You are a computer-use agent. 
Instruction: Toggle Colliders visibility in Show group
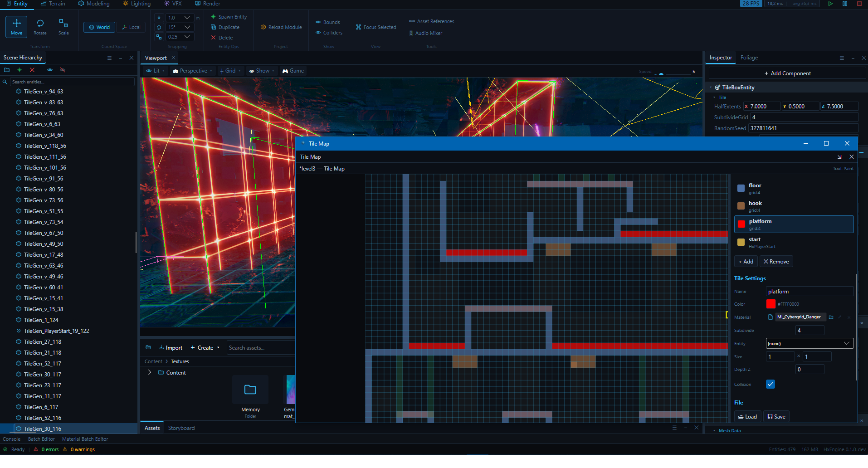pyautogui.click(x=329, y=33)
